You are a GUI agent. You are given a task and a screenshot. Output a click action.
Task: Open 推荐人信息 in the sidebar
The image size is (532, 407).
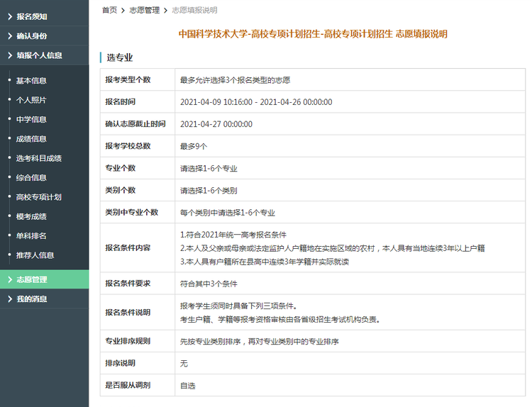click(x=35, y=255)
